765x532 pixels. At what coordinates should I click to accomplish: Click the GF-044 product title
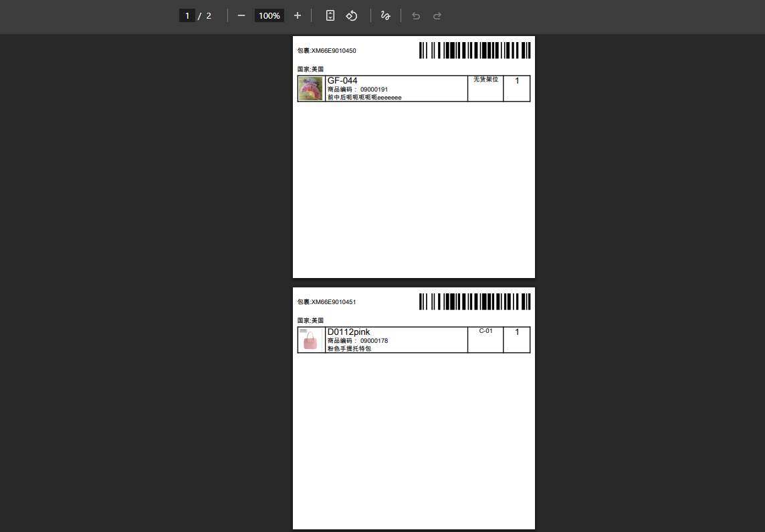pos(342,80)
